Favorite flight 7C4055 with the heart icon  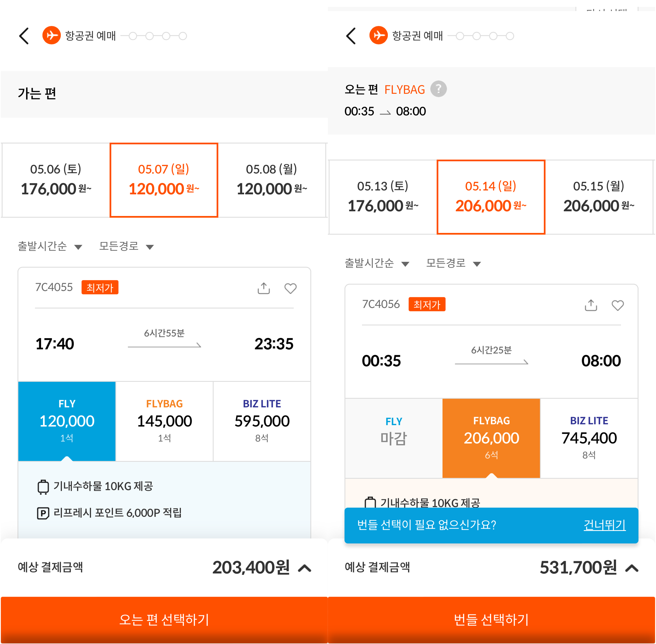[x=290, y=288]
